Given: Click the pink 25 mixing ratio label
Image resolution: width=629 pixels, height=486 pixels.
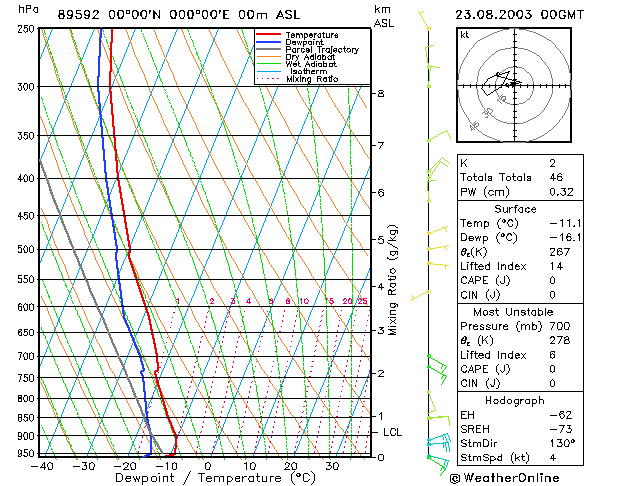Looking at the screenshot, I should tap(363, 301).
